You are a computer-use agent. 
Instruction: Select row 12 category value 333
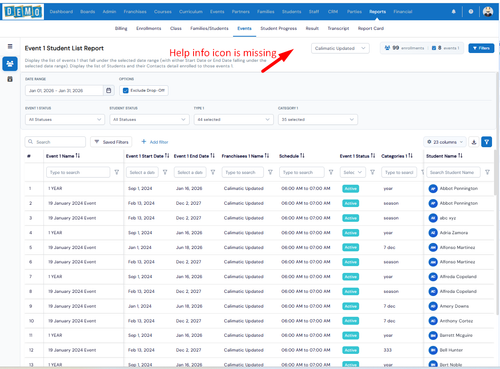tap(388, 350)
